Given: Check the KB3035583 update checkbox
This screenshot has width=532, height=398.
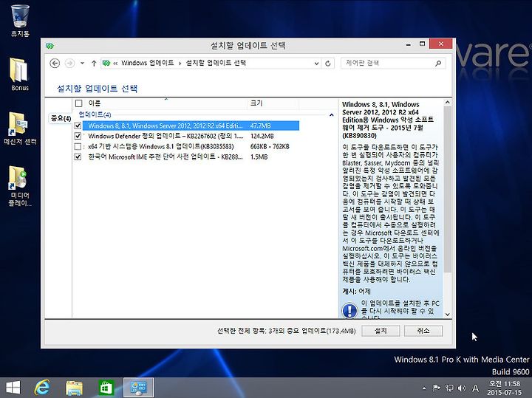Looking at the screenshot, I should click(x=78, y=146).
